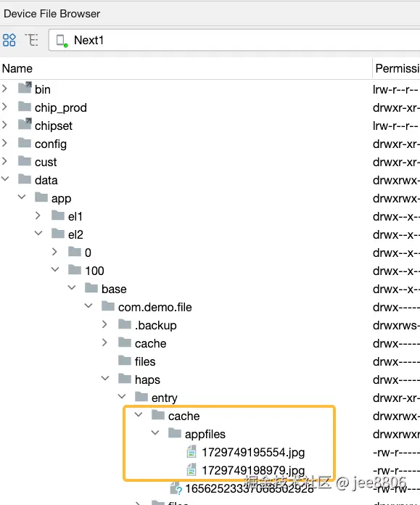
Task: Switch to grid view icon
Action: pos(9,40)
